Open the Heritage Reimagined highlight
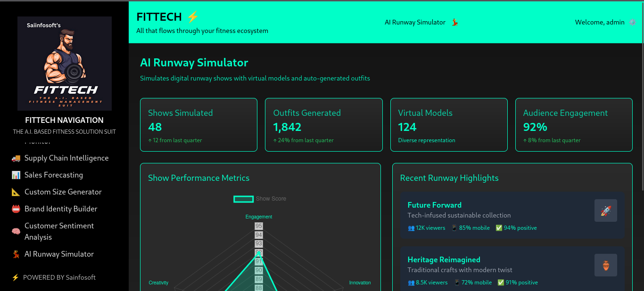The image size is (644, 291). pyautogui.click(x=444, y=259)
